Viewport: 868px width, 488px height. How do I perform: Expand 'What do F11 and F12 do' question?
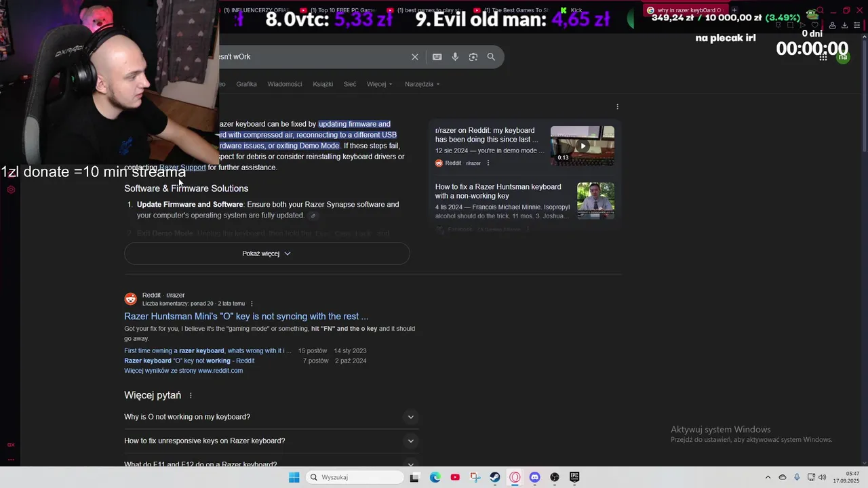pyautogui.click(x=271, y=464)
